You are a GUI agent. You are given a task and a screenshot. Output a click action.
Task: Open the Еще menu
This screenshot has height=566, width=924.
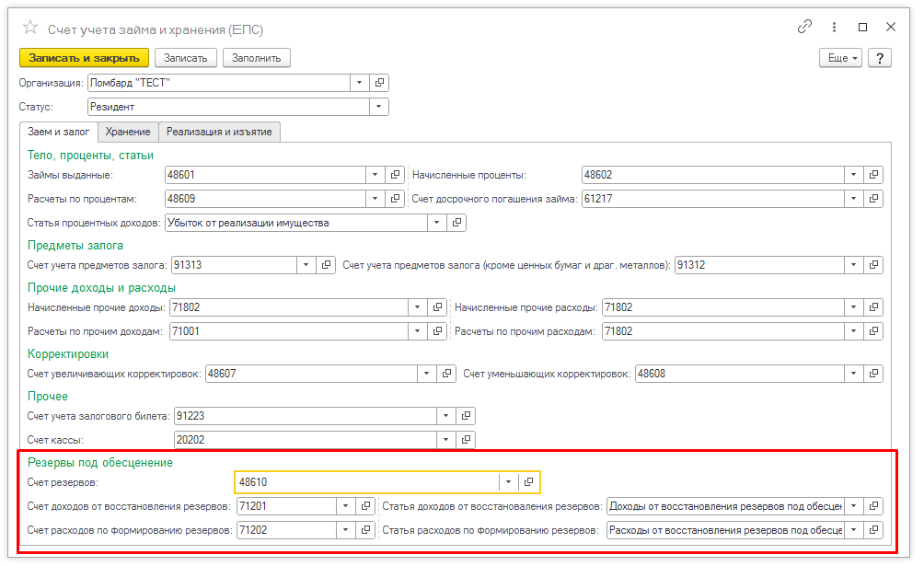(842, 58)
